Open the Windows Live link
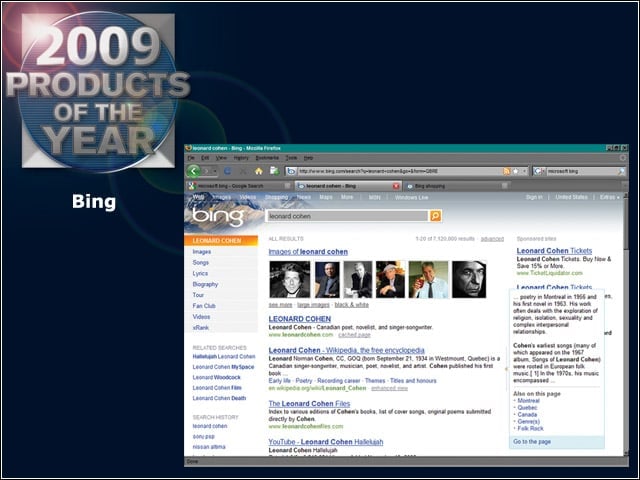 pyautogui.click(x=411, y=197)
